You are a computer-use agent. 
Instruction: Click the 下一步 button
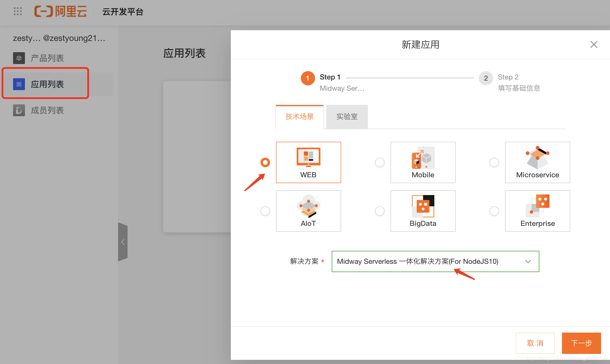click(x=581, y=343)
